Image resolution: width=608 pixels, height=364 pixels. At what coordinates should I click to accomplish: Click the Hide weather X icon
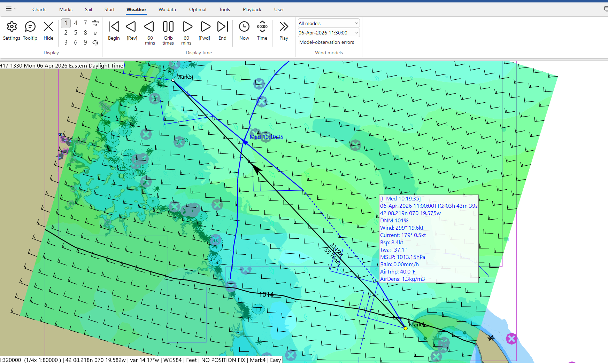[x=48, y=30]
